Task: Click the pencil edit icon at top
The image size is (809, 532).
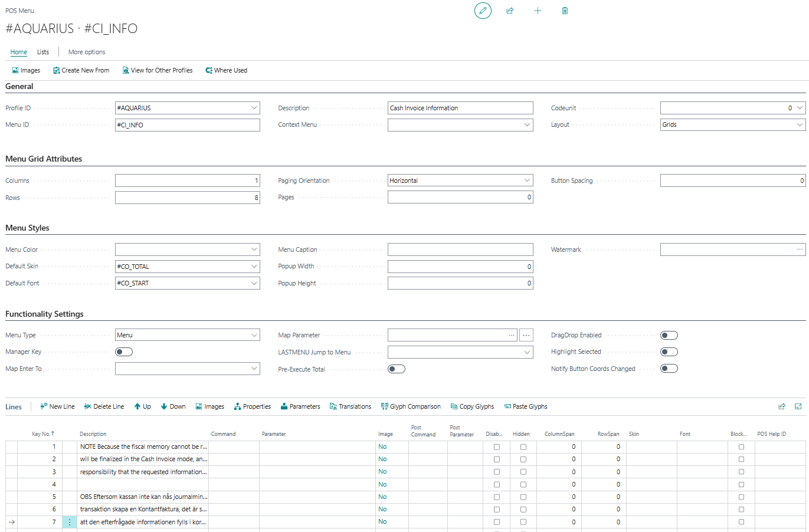Action: coord(483,11)
